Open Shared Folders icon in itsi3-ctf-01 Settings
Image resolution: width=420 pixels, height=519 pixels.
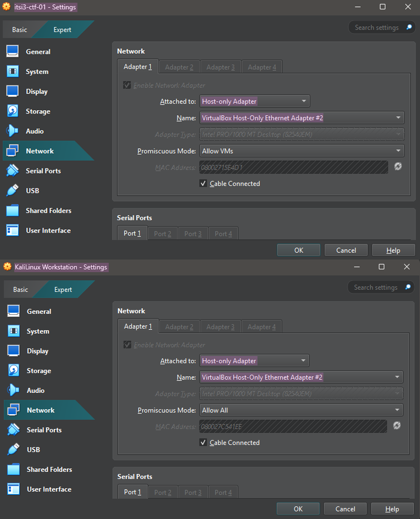tap(13, 210)
